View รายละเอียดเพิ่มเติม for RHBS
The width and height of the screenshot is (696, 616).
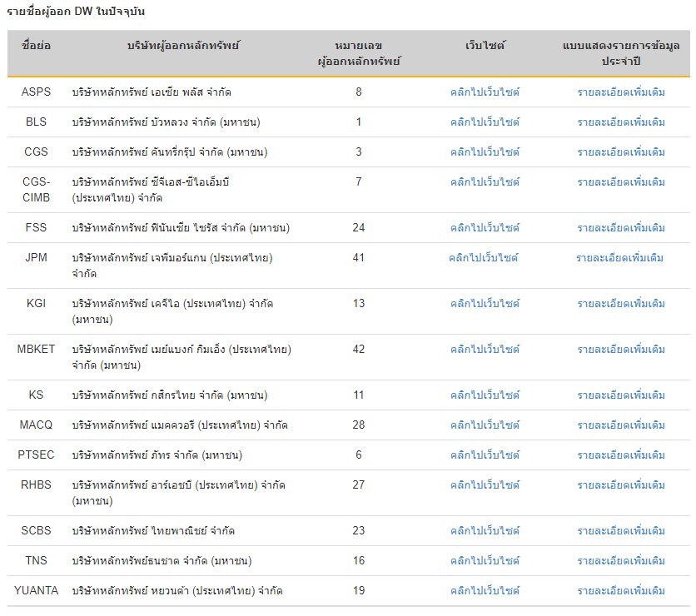pos(621,485)
